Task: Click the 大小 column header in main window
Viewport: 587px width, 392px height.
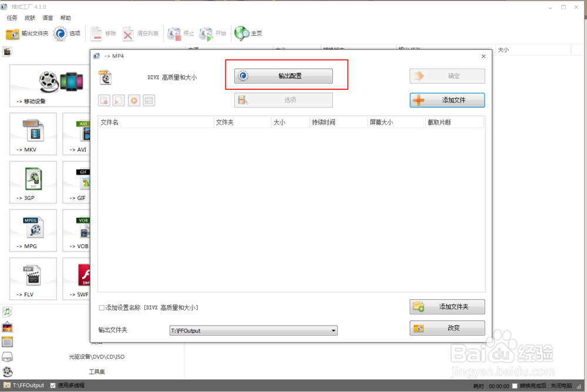Action: [533, 50]
